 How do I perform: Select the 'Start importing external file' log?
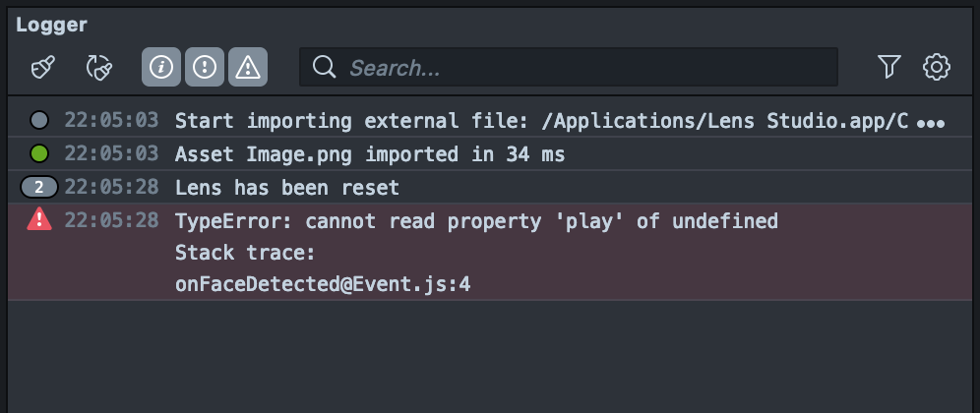(x=541, y=121)
